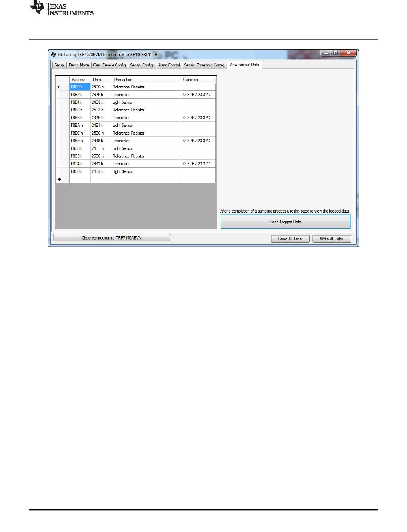Open the Setup tab

tap(59, 65)
